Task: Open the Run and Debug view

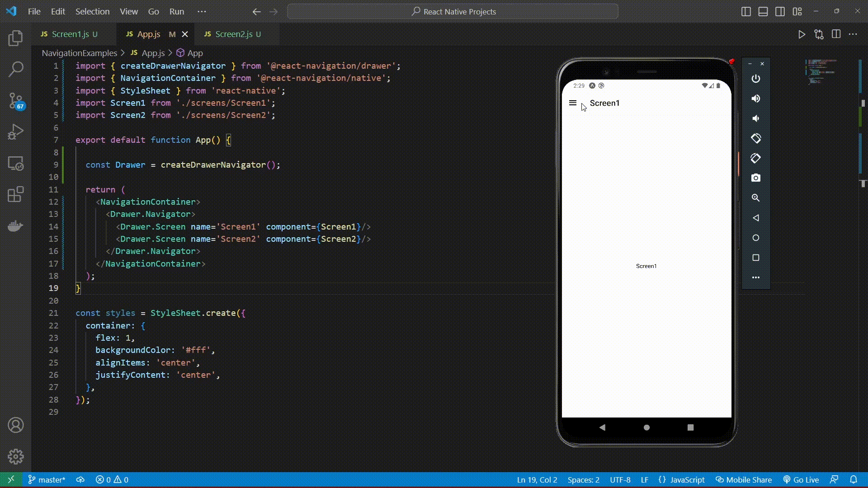Action: 16,132
